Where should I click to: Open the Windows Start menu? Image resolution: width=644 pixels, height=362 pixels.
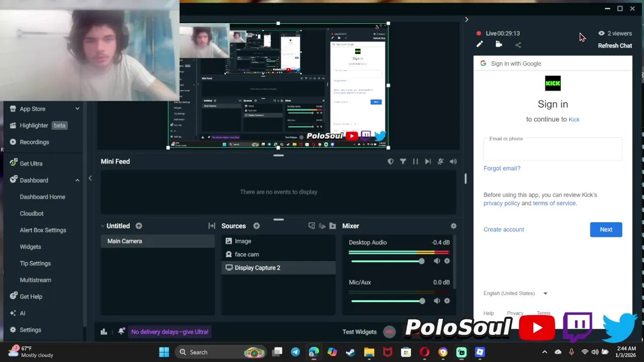pos(164,352)
